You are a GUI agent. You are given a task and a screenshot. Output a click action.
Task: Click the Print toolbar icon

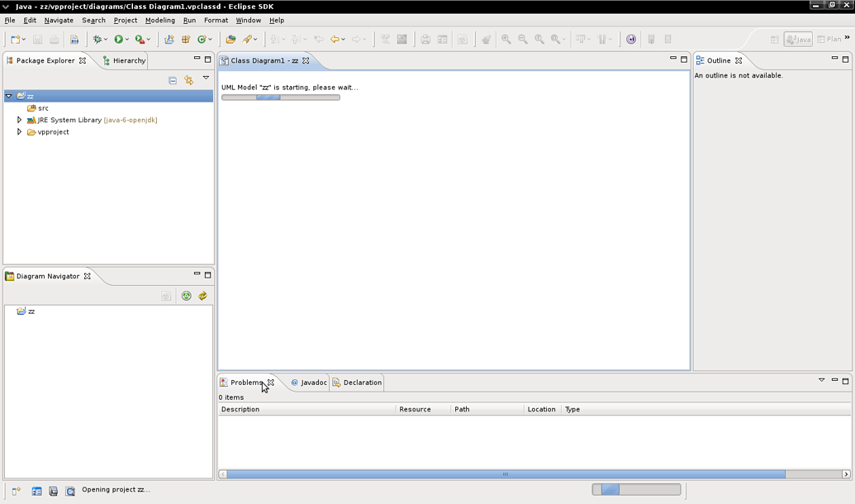(54, 39)
